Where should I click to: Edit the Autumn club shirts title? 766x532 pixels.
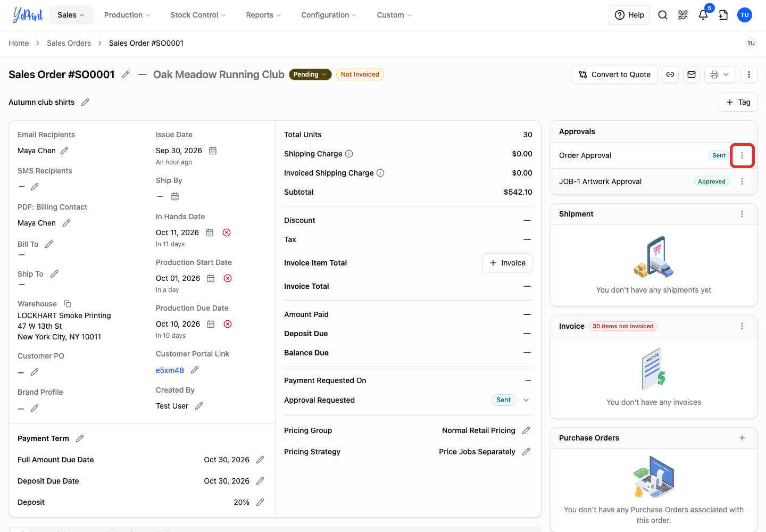[85, 102]
